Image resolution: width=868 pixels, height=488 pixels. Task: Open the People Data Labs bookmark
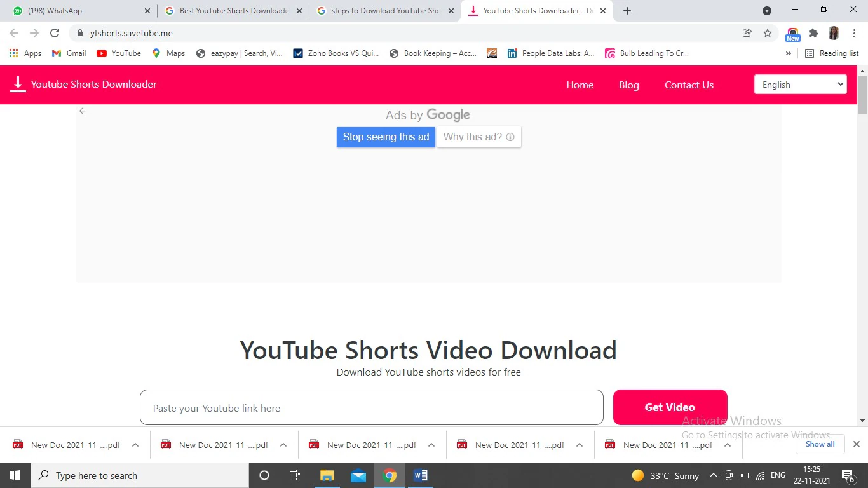551,53
